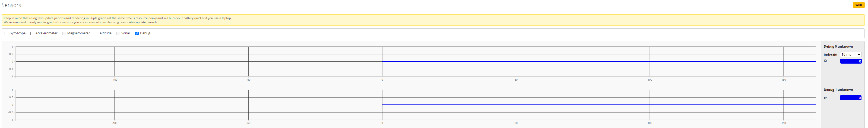Click the 50 tick on Debug 0 graph
Screen dimensions: 868x128
coord(516,80)
